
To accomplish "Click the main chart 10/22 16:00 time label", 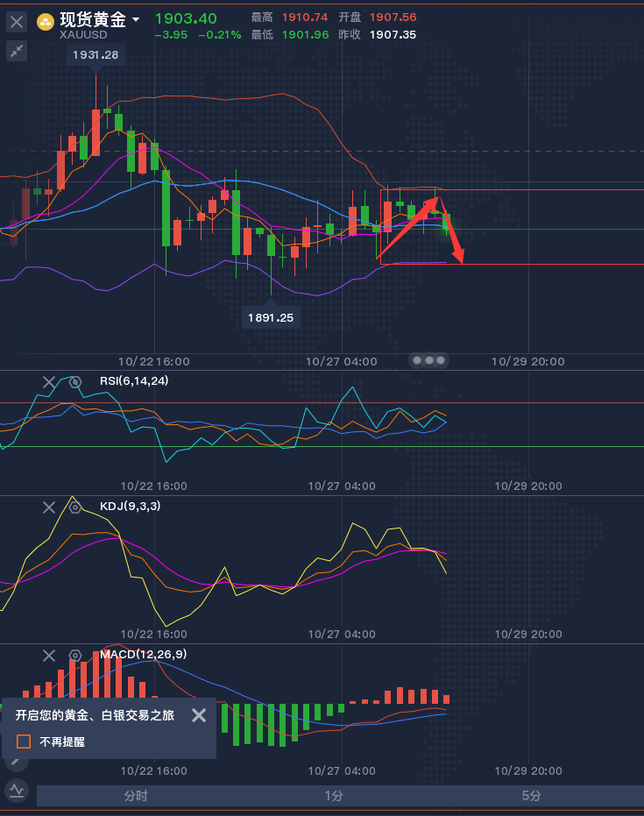I will tap(153, 362).
